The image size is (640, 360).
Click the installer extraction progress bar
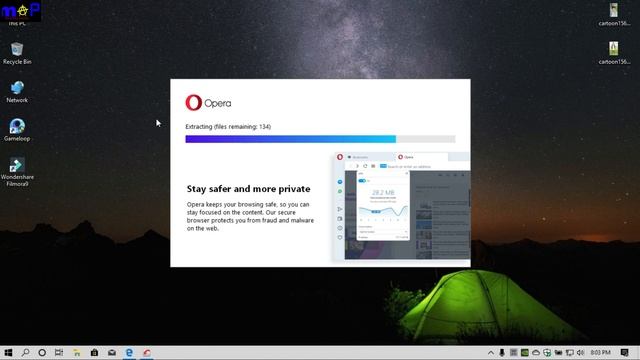click(x=320, y=139)
